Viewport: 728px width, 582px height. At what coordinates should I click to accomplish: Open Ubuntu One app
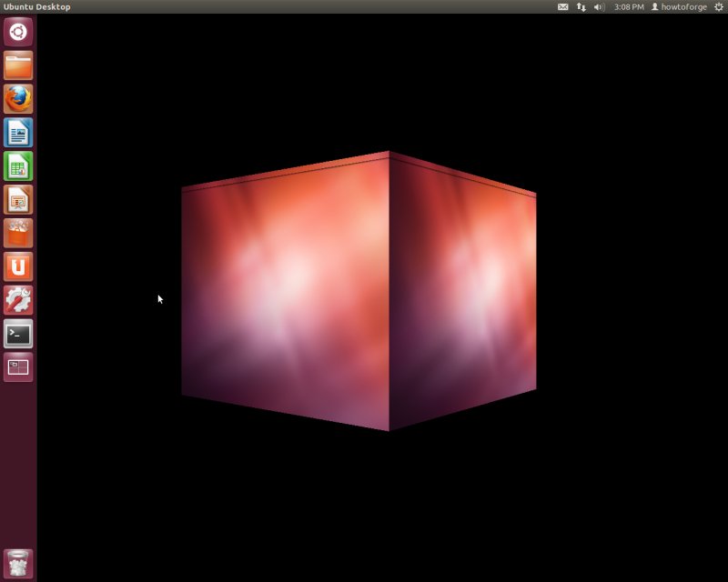tap(18, 266)
